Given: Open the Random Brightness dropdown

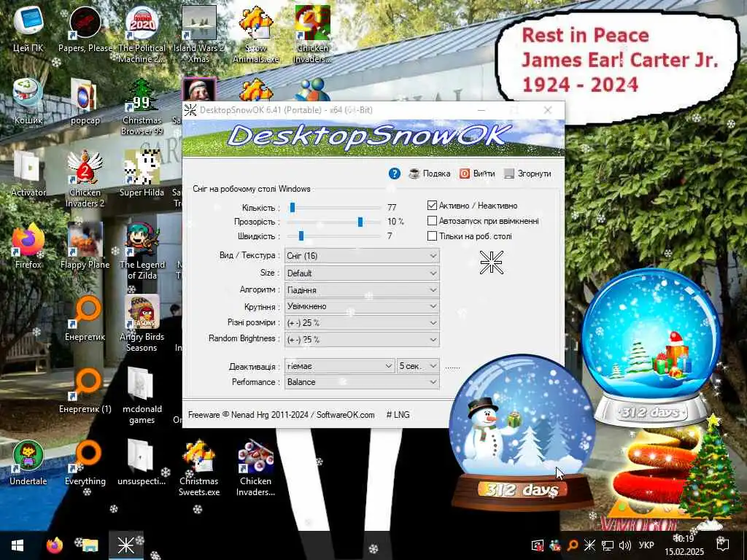Looking at the screenshot, I should [x=362, y=340].
